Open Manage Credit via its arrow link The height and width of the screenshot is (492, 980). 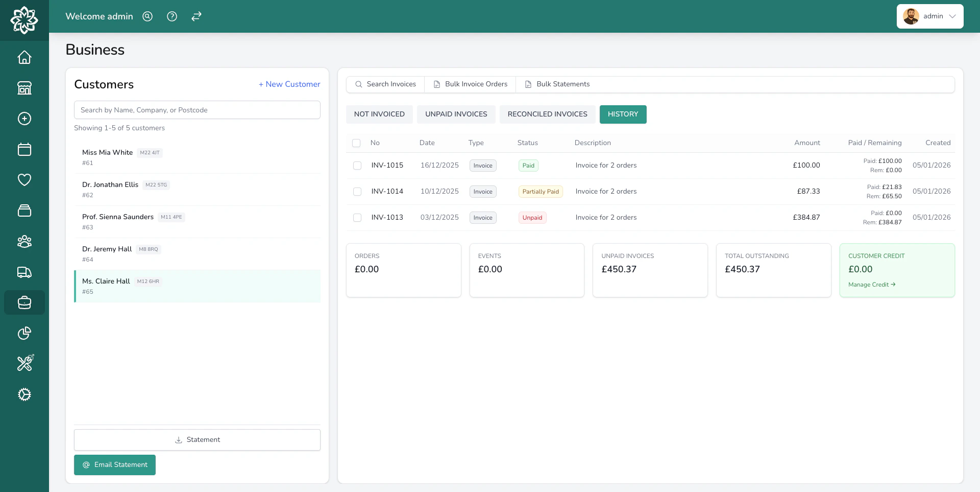871,285
